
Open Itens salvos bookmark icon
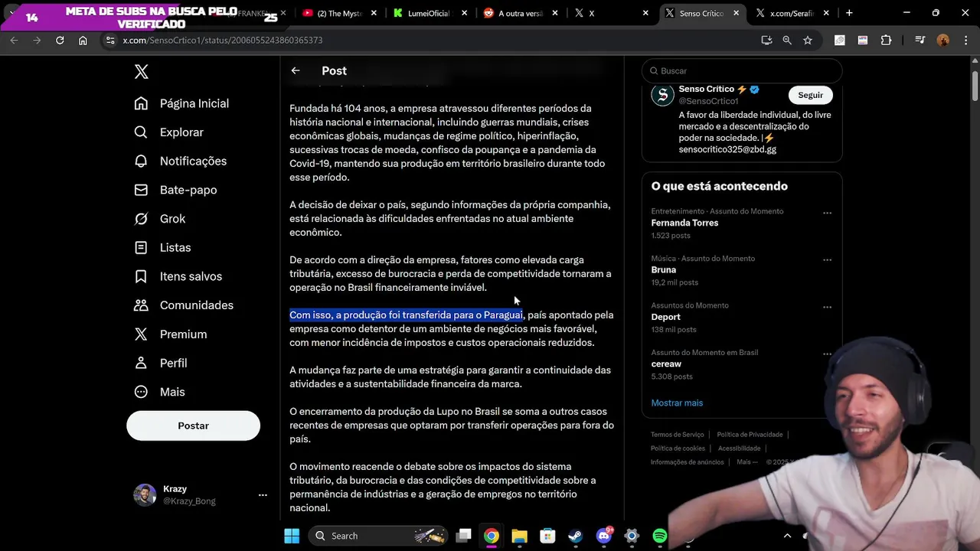click(x=141, y=276)
